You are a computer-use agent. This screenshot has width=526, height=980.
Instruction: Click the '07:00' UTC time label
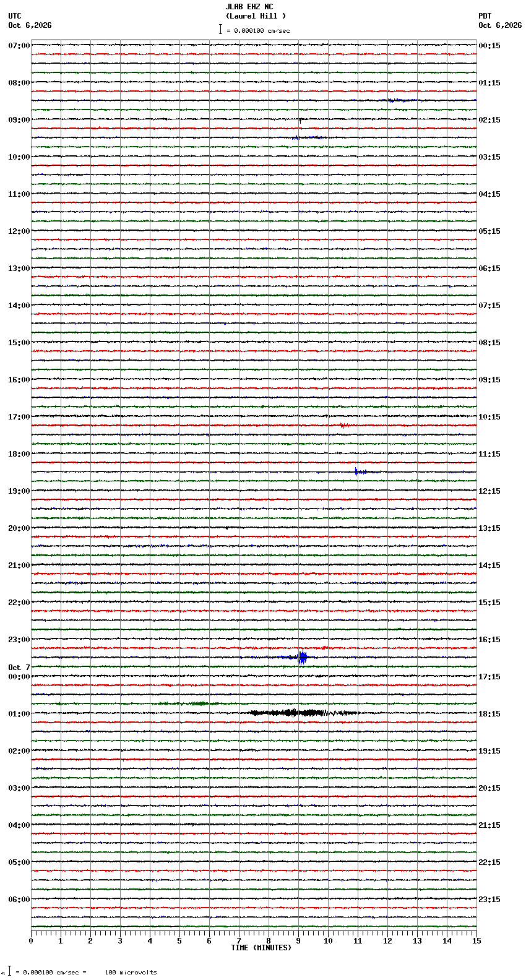point(19,46)
